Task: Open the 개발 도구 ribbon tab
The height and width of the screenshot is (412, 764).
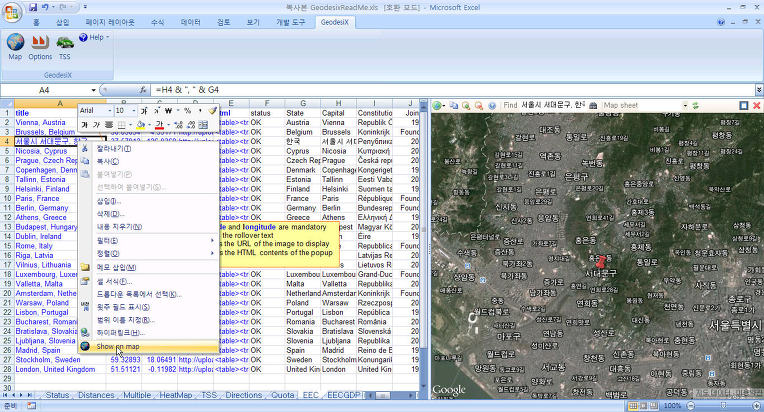Action: click(290, 22)
